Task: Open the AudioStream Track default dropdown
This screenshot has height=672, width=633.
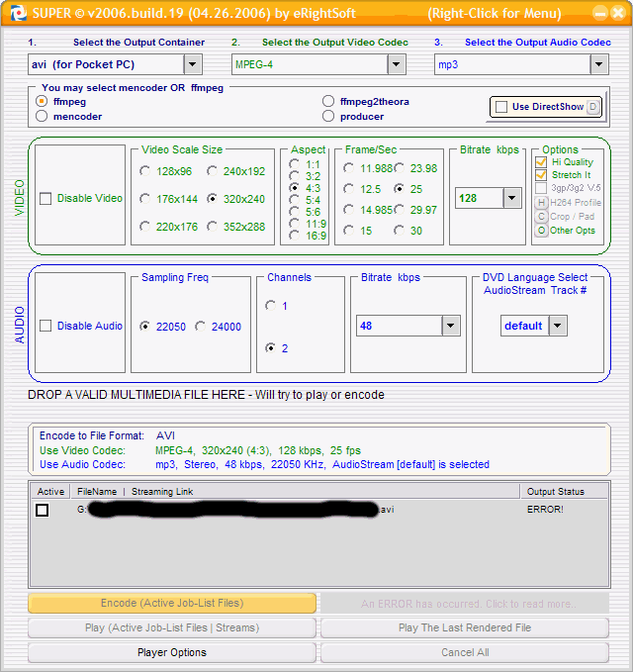Action: [558, 326]
